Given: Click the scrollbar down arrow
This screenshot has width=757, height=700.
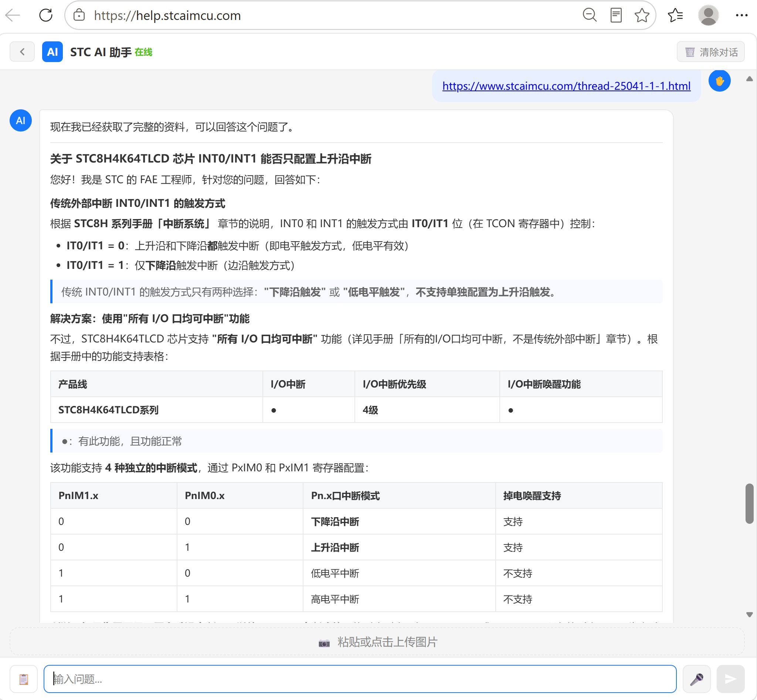Looking at the screenshot, I should tap(749, 615).
